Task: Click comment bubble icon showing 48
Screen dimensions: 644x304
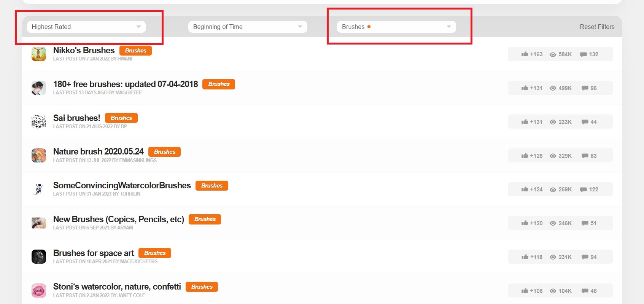Action: tap(585, 291)
